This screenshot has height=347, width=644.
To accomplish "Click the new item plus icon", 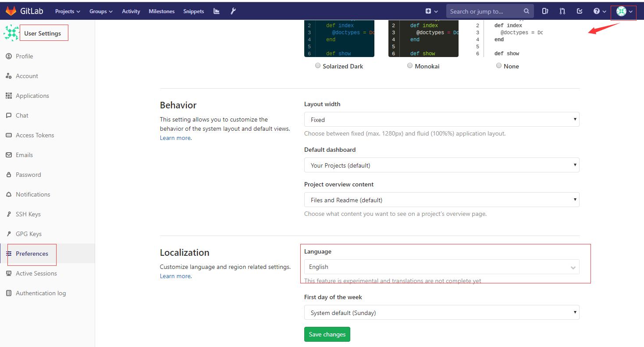I will (431, 11).
